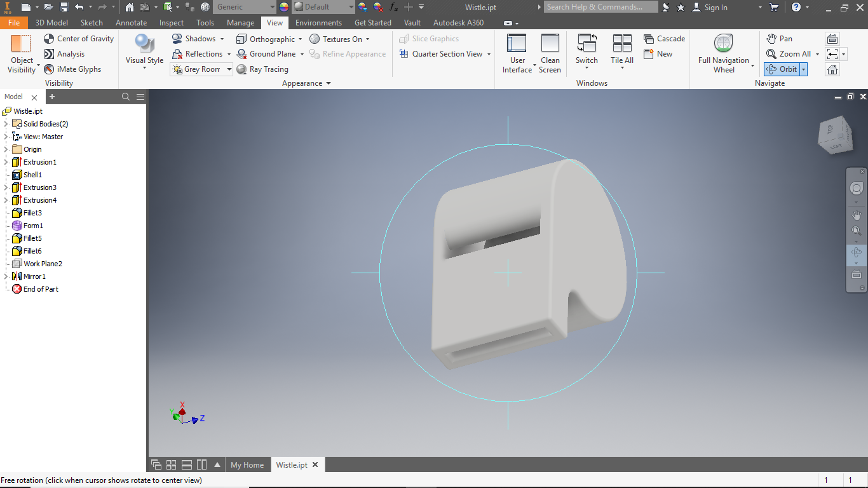The height and width of the screenshot is (488, 868).
Task: Click the Clean Screen icon
Action: (550, 53)
